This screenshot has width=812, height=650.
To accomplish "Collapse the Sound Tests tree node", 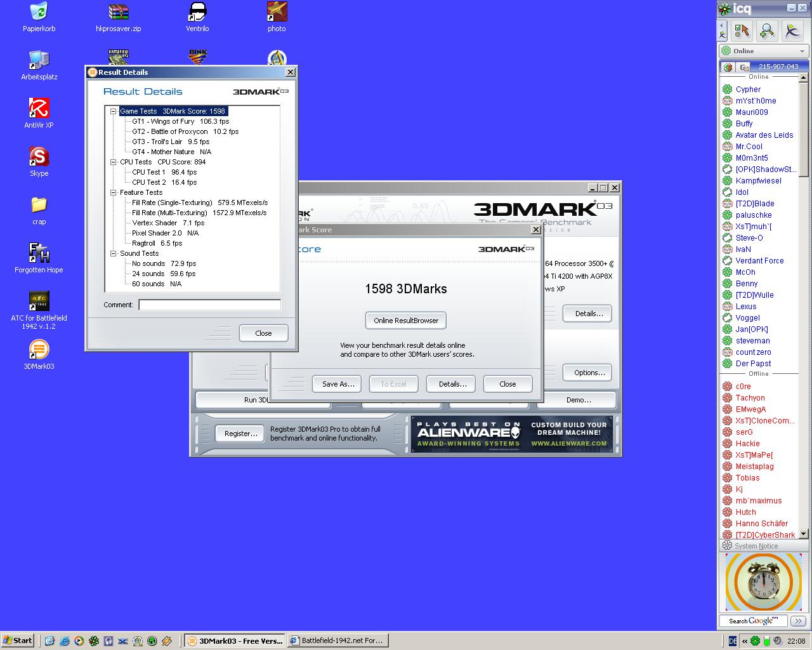I will point(113,253).
